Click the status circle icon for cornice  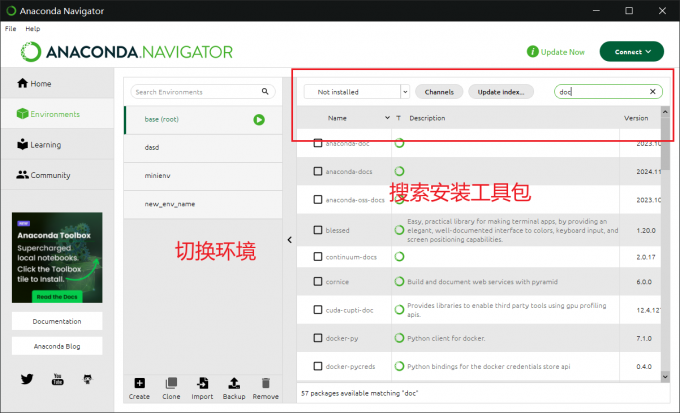[399, 282]
